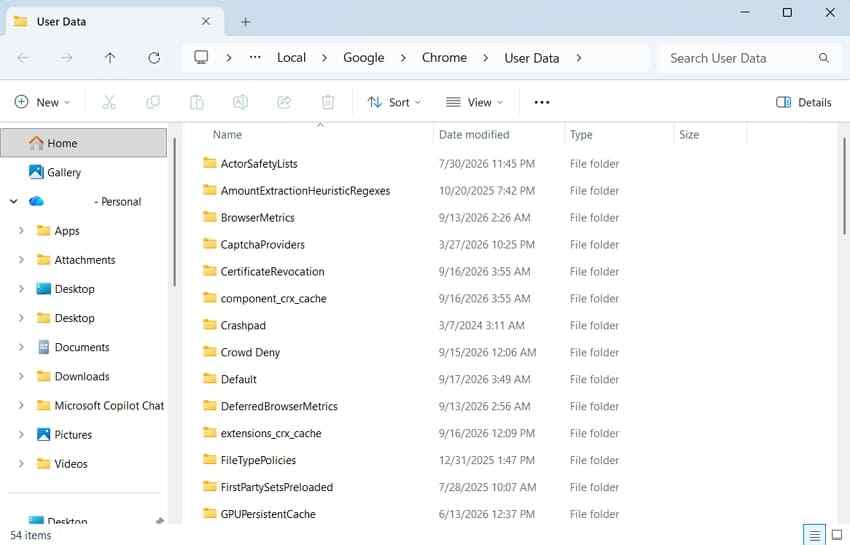Open chevron dropdown after User Data breadcrumb
Image resolution: width=850 pixels, height=545 pixels.
578,57
